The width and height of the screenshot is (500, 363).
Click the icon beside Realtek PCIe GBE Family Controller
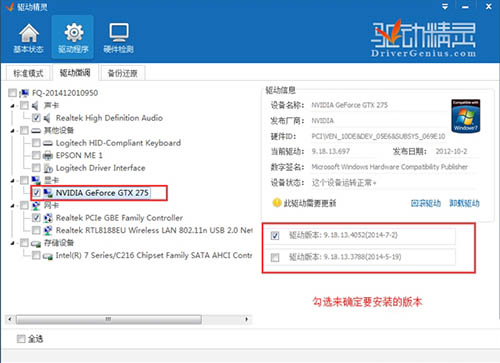point(48,218)
